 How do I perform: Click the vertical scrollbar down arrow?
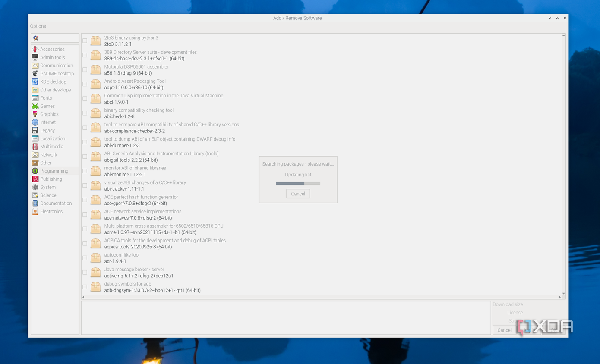(x=564, y=293)
